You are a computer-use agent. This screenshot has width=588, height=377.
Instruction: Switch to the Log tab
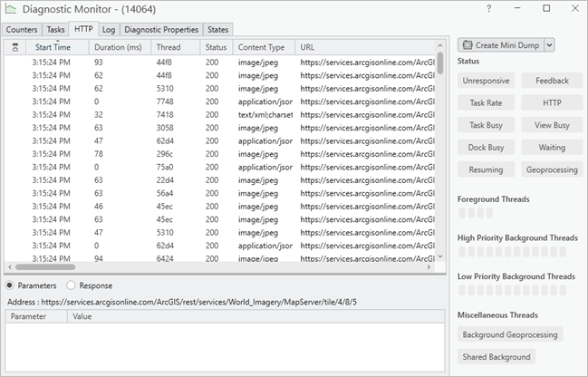pyautogui.click(x=108, y=29)
